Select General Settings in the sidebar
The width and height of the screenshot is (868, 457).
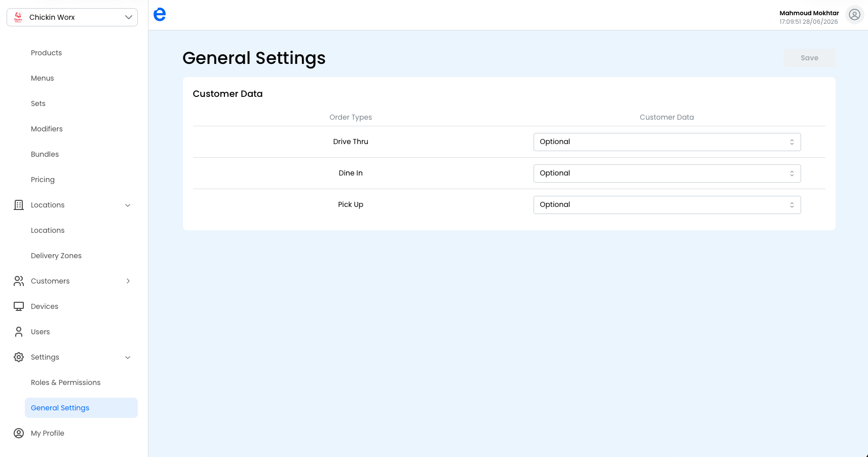(x=81, y=408)
